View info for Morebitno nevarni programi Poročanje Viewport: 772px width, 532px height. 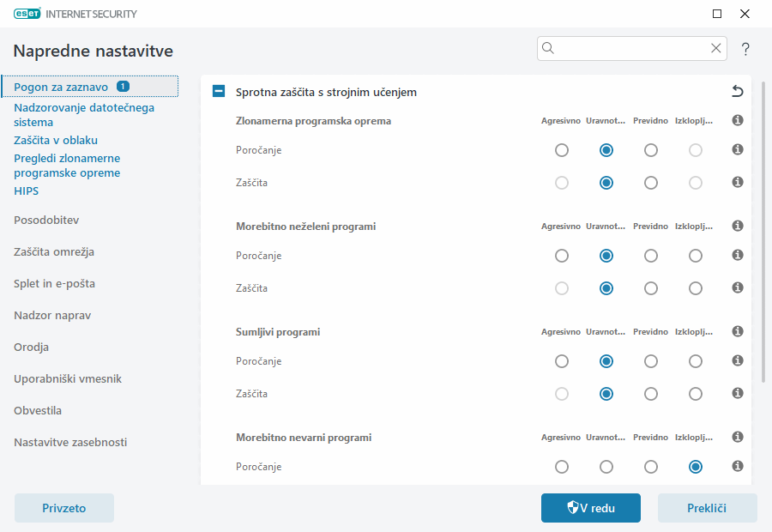click(x=737, y=466)
